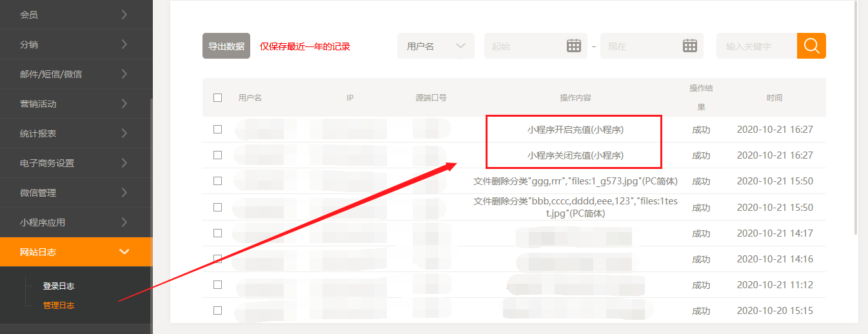
Task: Open calendar icon in 现在 date field
Action: coord(689,46)
